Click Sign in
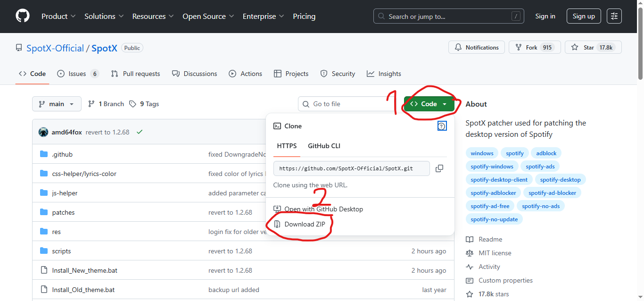Image resolution: width=644 pixels, height=301 pixels. (545, 16)
